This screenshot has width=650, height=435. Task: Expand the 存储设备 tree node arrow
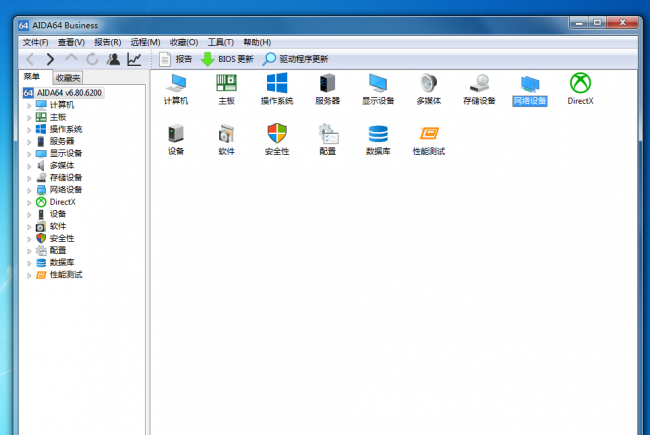point(29,178)
